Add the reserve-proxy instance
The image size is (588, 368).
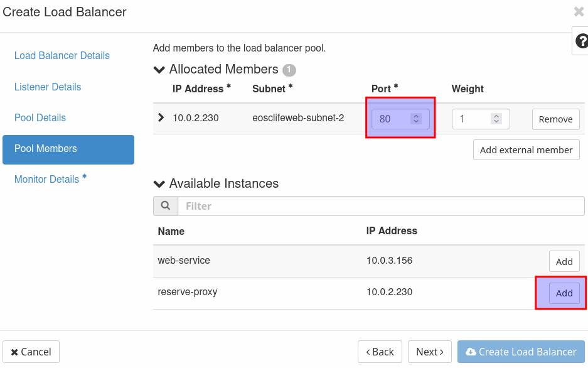(564, 293)
